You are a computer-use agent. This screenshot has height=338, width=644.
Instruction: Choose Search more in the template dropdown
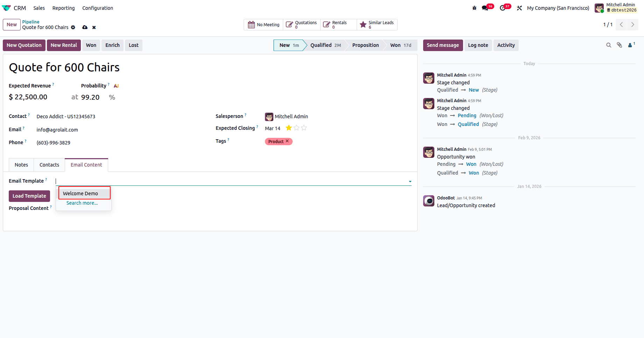(x=82, y=203)
